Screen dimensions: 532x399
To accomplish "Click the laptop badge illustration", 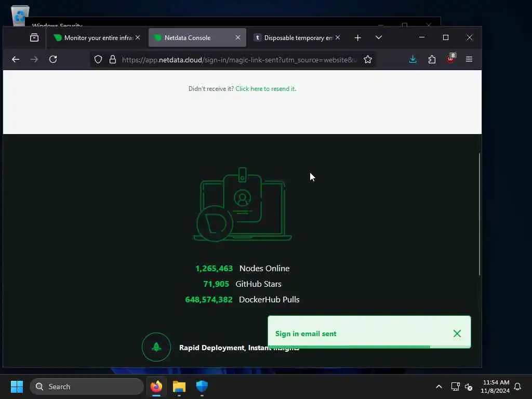I will pos(242,205).
